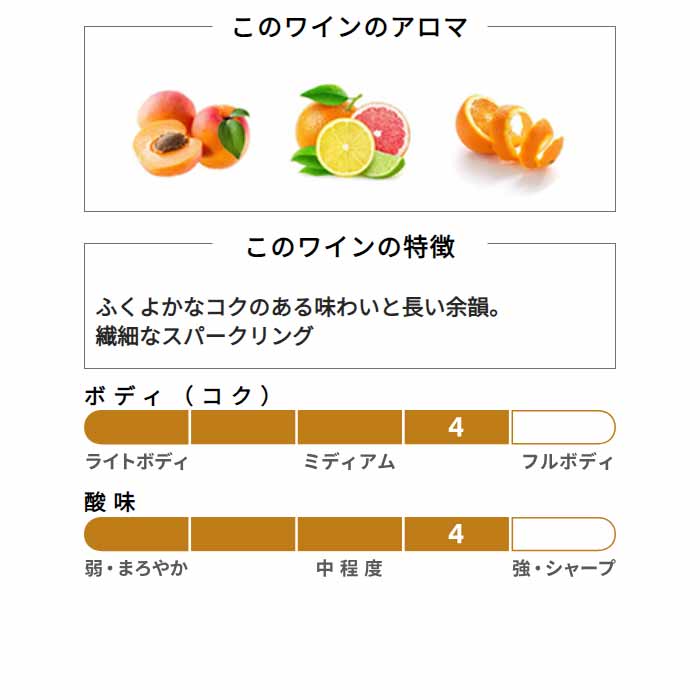This screenshot has height=700, width=700.
Task: Click the 酸味 title
Action: [110, 502]
